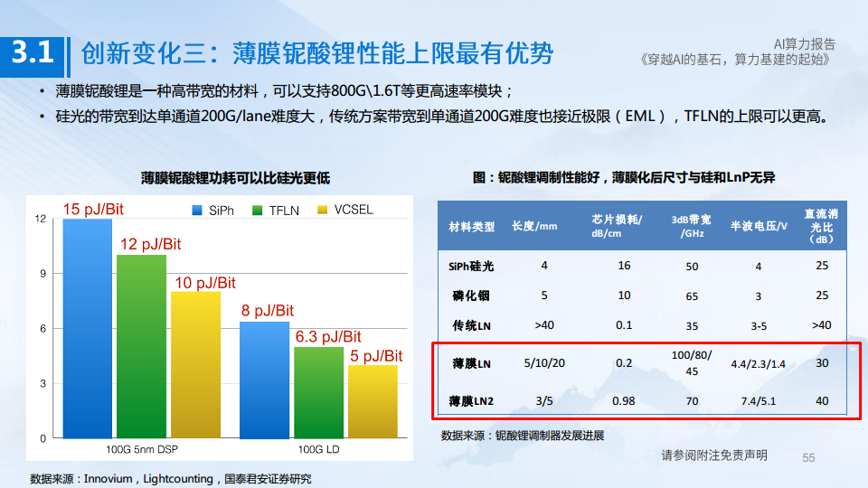The height and width of the screenshot is (488, 868).
Task: Click the slide title "创新变化三：薄膜铌酸锂性能上限最有优势"
Action: (317, 53)
